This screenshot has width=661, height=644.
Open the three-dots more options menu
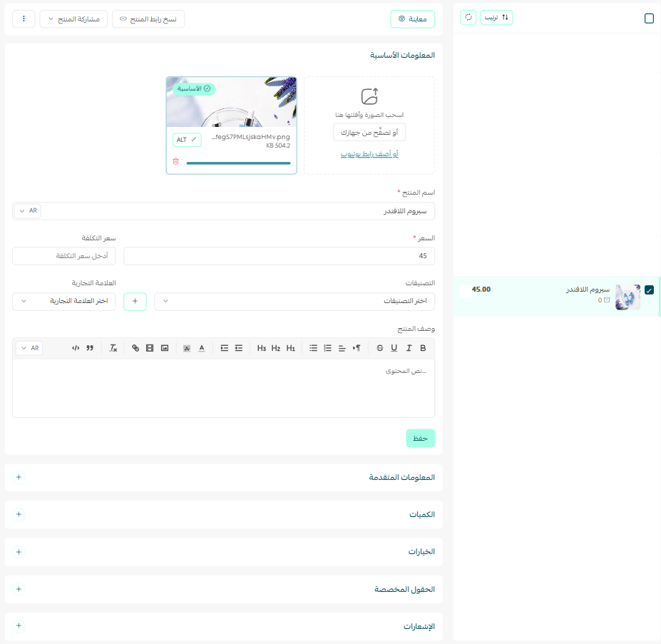click(24, 19)
